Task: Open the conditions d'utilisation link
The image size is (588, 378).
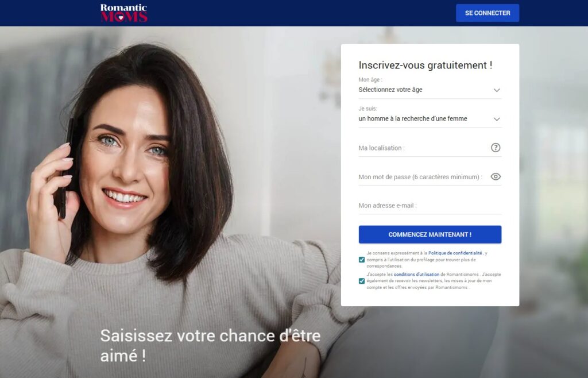Action: coord(416,275)
